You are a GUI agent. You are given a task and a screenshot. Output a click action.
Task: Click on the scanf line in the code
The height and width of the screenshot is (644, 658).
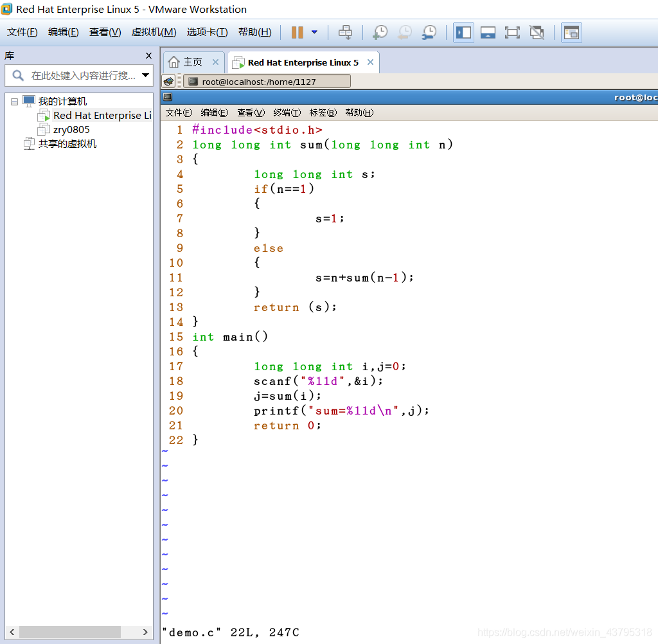pos(318,381)
